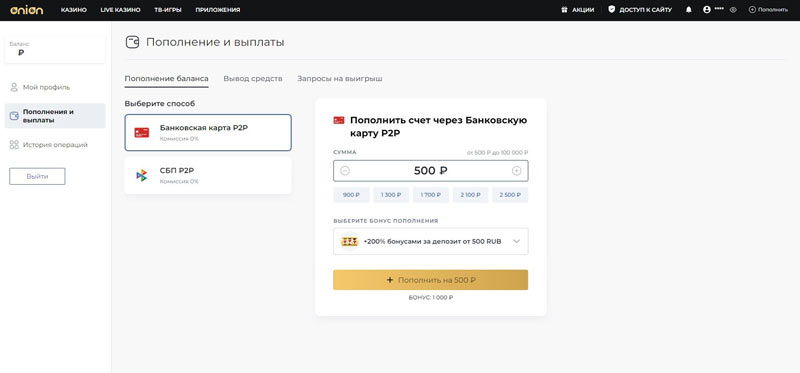The height and width of the screenshot is (373, 800).
Task: Click the СБП colorful logo icon
Action: 141,176
